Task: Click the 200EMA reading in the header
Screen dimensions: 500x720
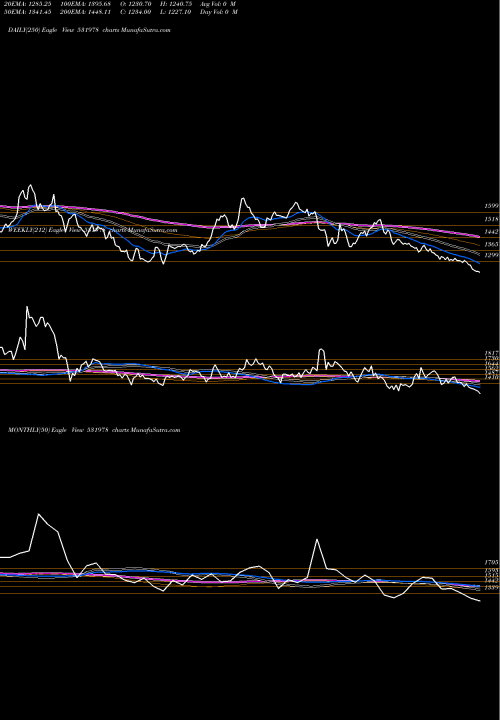Action: click(x=85, y=12)
